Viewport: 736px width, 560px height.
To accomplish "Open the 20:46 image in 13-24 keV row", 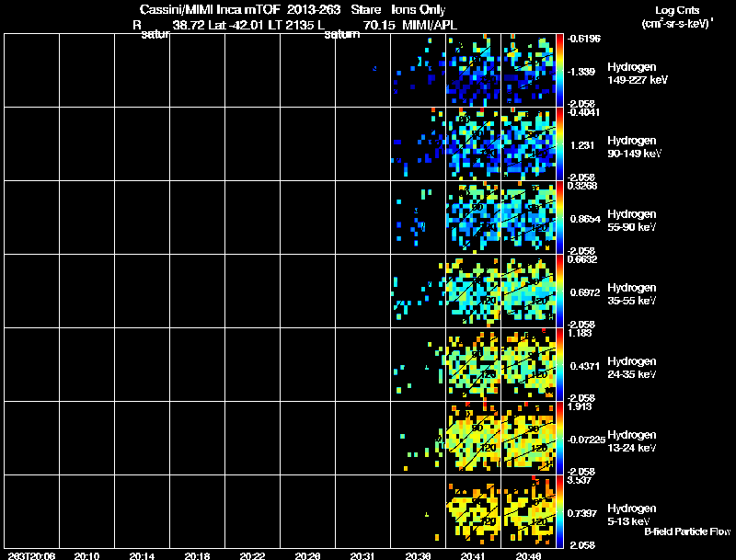I will pyautogui.click(x=528, y=439).
